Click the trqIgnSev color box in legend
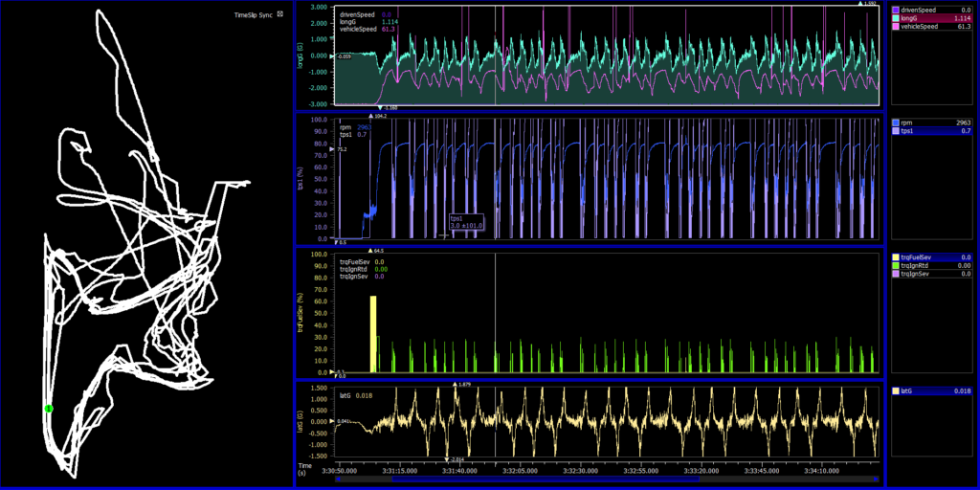The width and height of the screenshot is (980, 490). coord(895,274)
